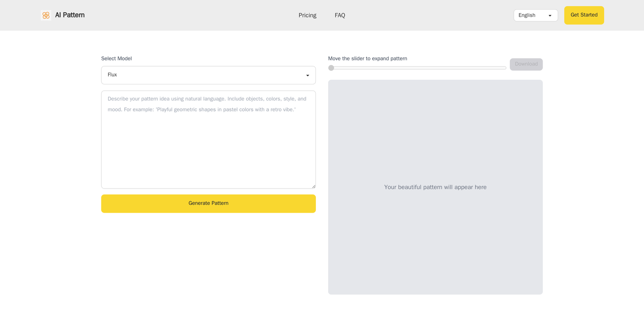Click the arrow in the language dropdown
644x336 pixels.
550,16
